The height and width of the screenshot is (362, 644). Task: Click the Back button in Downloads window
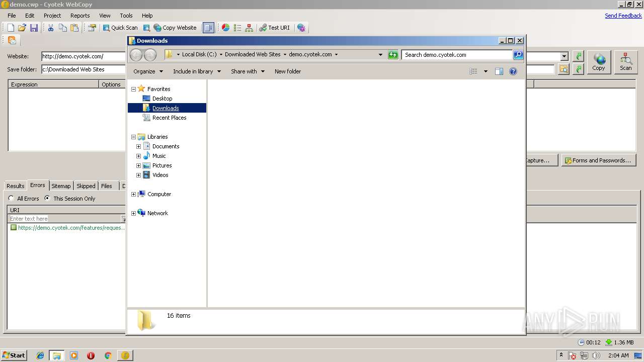pos(136,55)
